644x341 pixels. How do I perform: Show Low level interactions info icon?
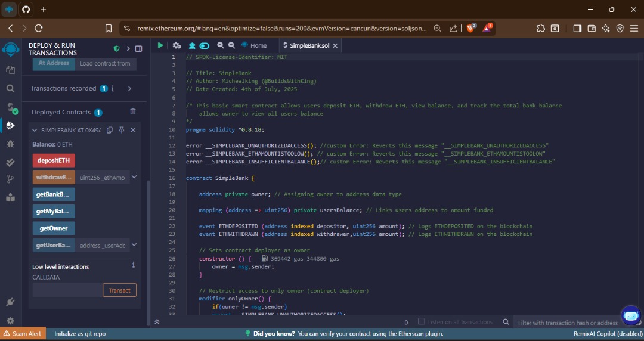(133, 265)
